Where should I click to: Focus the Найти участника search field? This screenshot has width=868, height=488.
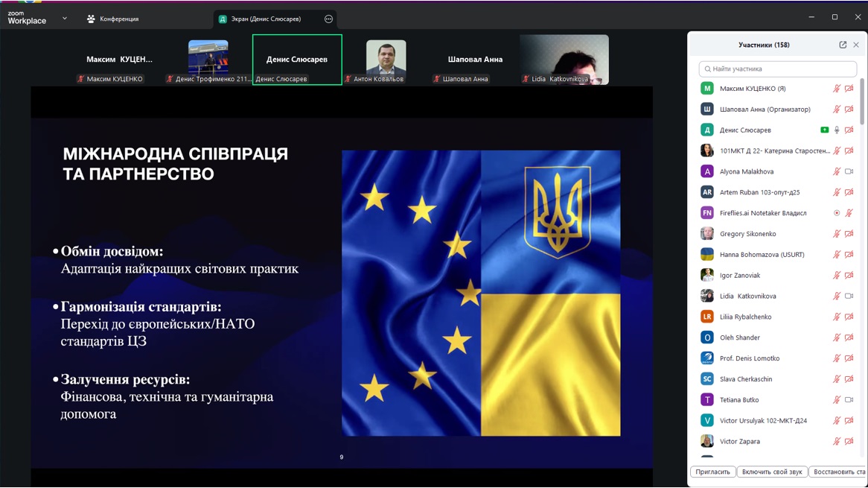tap(778, 69)
